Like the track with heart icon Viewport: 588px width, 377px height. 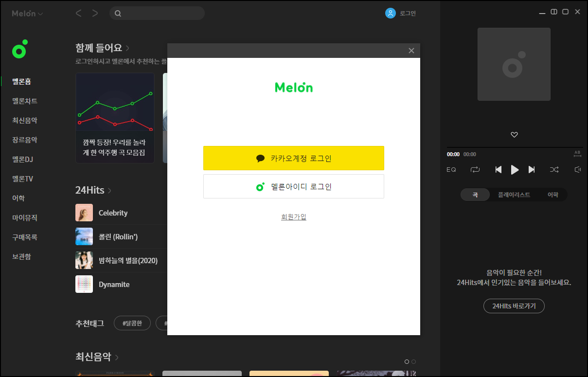point(514,135)
